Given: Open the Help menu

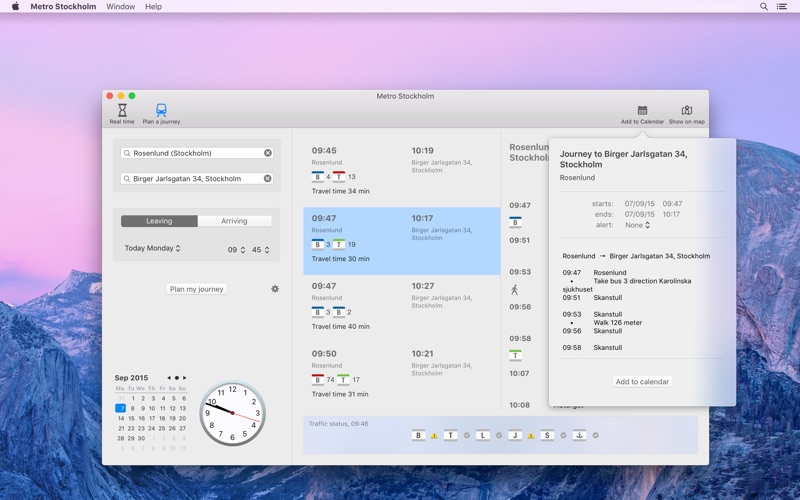Looking at the screenshot, I should (153, 7).
